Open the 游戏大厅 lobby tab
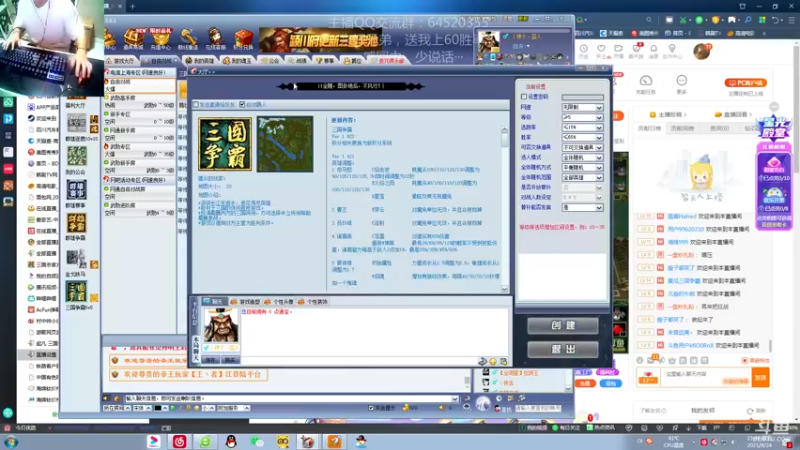 (x=120, y=61)
